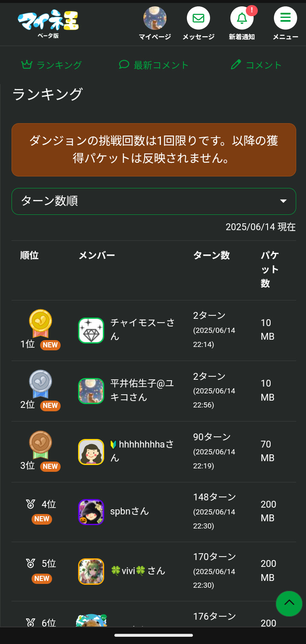Click the small medal icon beside 5位
The height and width of the screenshot is (644, 306).
tap(30, 564)
